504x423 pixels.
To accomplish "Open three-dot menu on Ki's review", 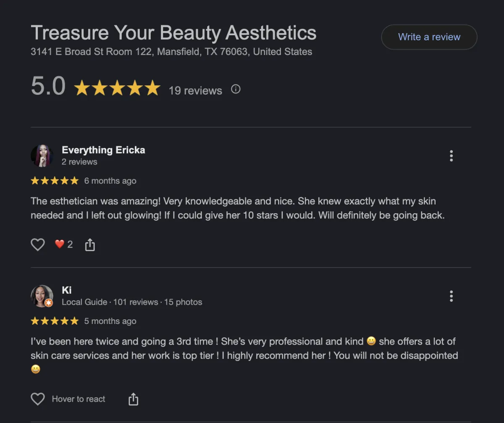I will click(451, 296).
